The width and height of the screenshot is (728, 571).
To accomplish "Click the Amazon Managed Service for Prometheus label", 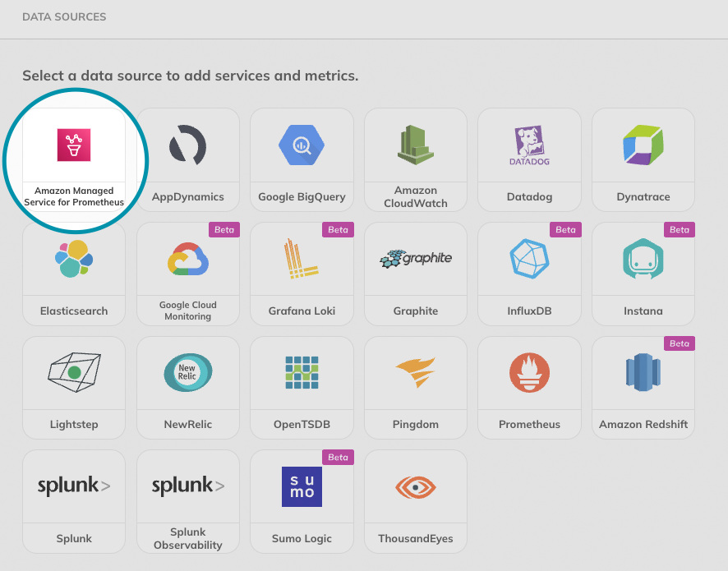I will click(74, 196).
